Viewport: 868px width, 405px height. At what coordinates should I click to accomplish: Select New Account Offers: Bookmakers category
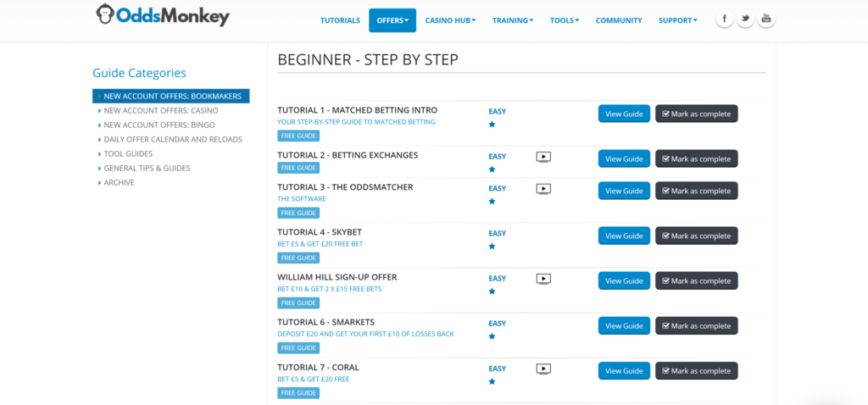click(x=171, y=97)
